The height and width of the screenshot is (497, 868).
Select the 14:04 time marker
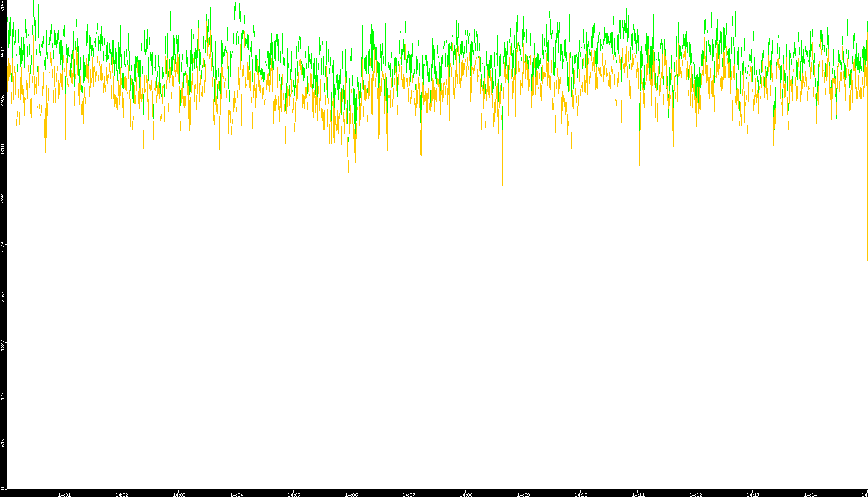[236, 495]
